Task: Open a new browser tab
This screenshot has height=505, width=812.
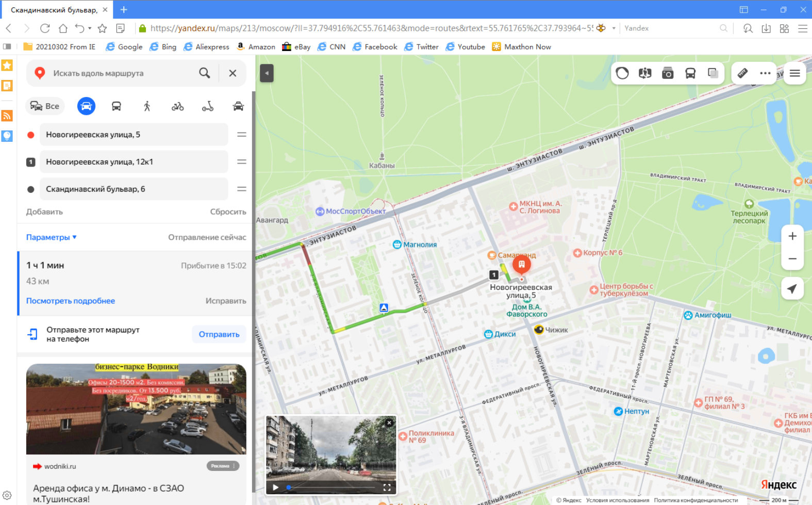Action: [124, 9]
